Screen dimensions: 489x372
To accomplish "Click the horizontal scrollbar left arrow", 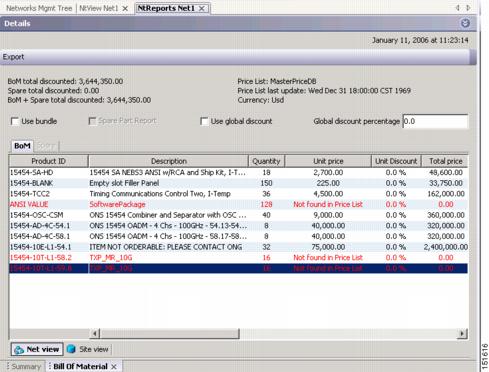I will coord(95,333).
